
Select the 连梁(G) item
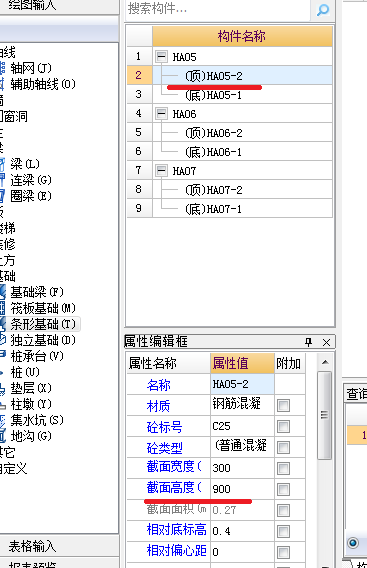click(30, 180)
